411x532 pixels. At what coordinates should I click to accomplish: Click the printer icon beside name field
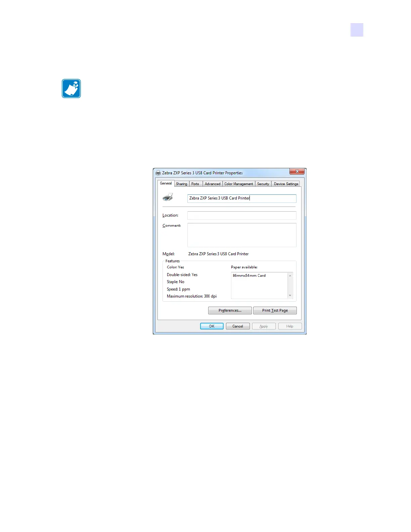pos(168,197)
